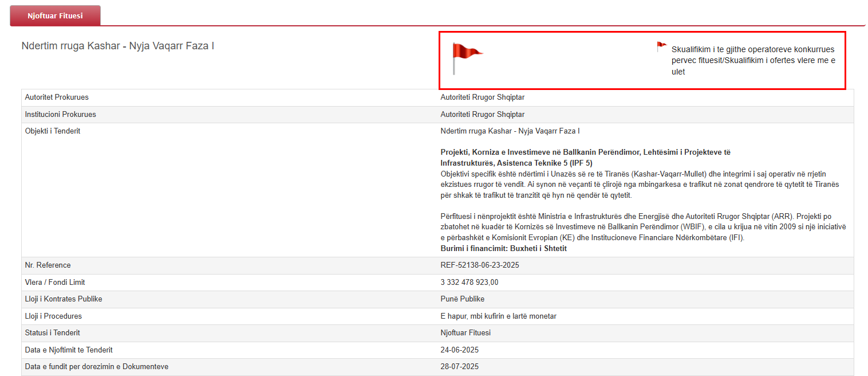Click the tender title Ndertim rruga Kashar heading
Screen dimensions: 868x376
117,46
